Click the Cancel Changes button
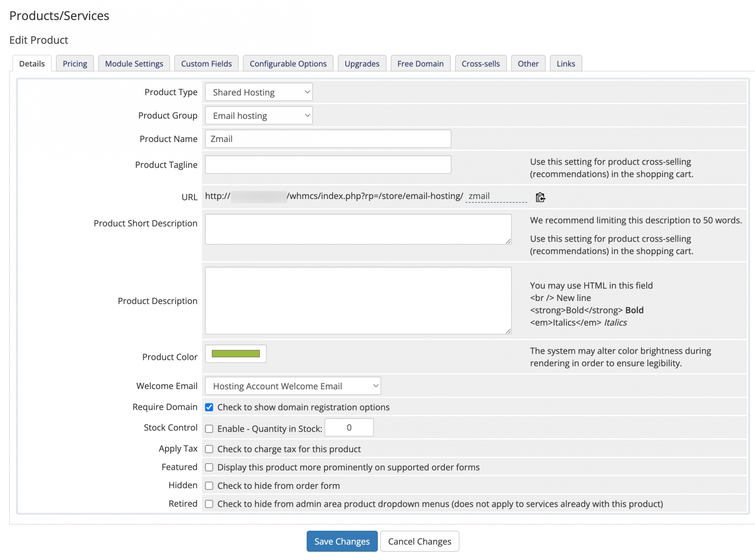This screenshot has height=560, width=755. [x=419, y=541]
